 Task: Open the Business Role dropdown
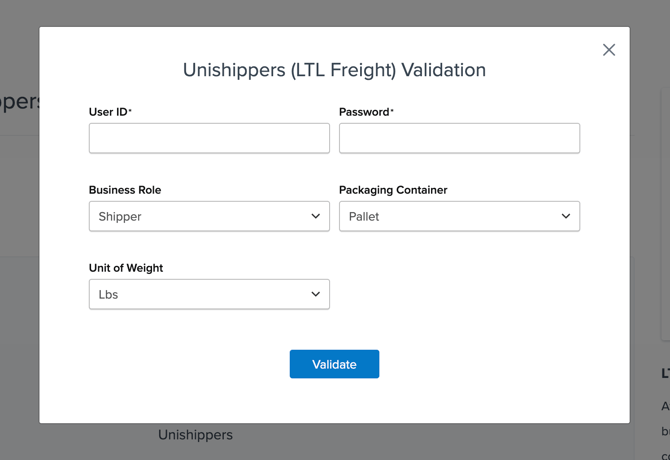(x=209, y=216)
